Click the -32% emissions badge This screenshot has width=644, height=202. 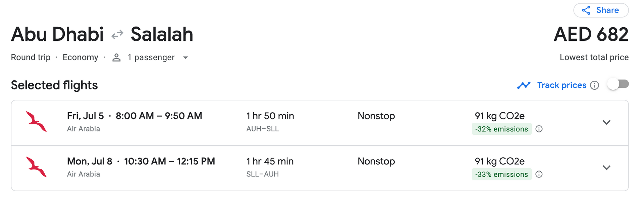click(x=501, y=129)
